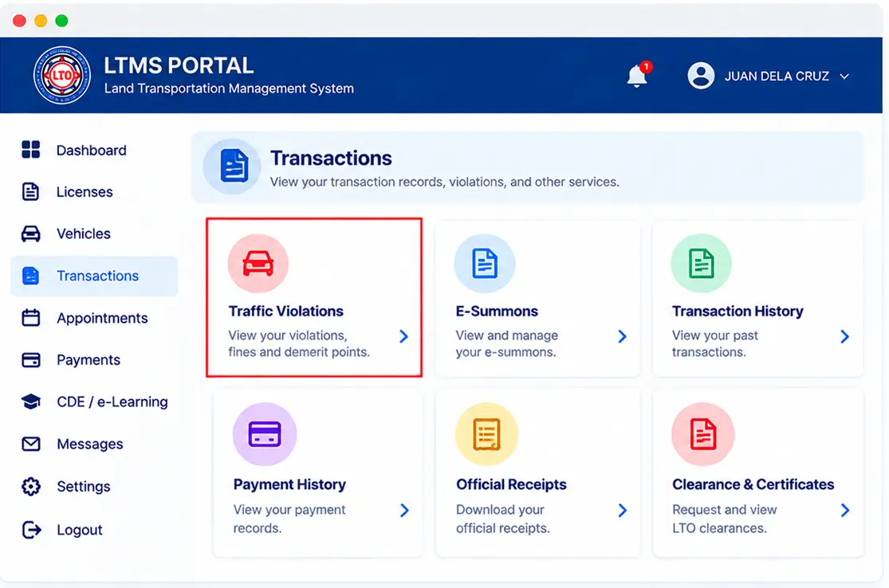Click the Appointments calendar icon
The height and width of the screenshot is (588, 889).
(30, 318)
